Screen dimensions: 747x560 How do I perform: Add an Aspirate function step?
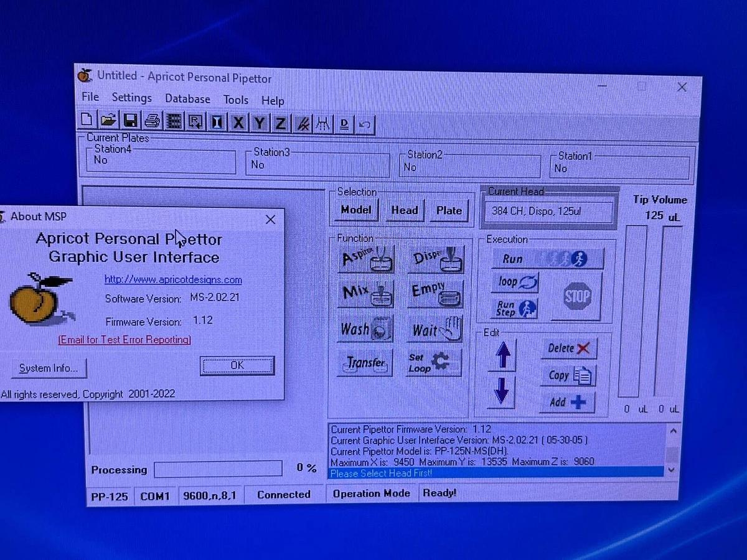click(x=367, y=258)
